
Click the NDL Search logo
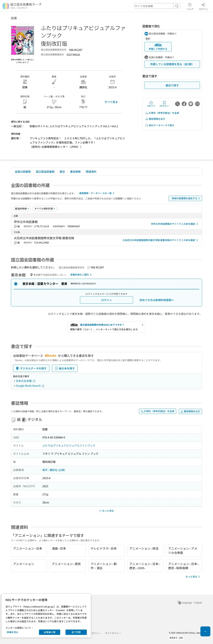22,6
